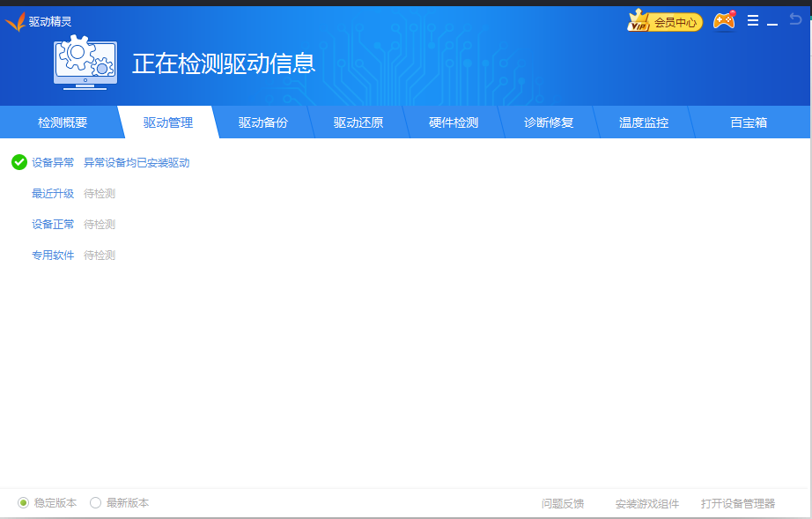This screenshot has height=519, width=812.
Task: Click the 正在检测驱动信息 heading
Action: [224, 63]
